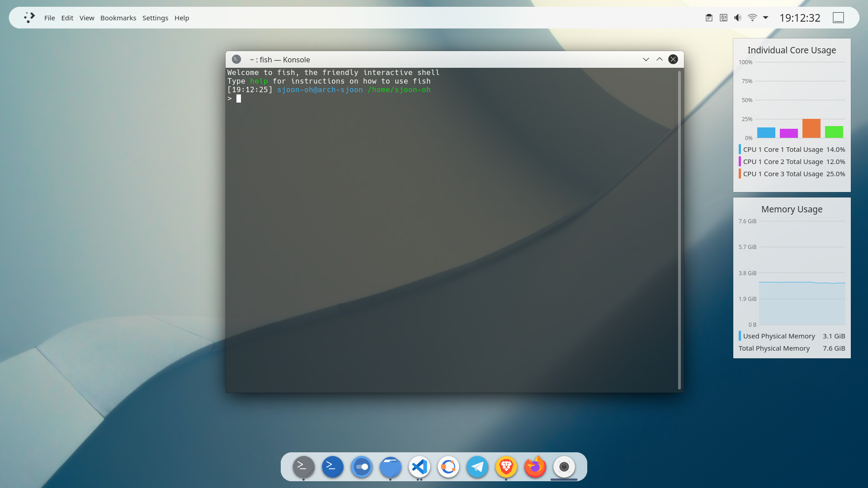The image size is (868, 488).
Task: Launch Telegram from the dock
Action: tap(477, 467)
